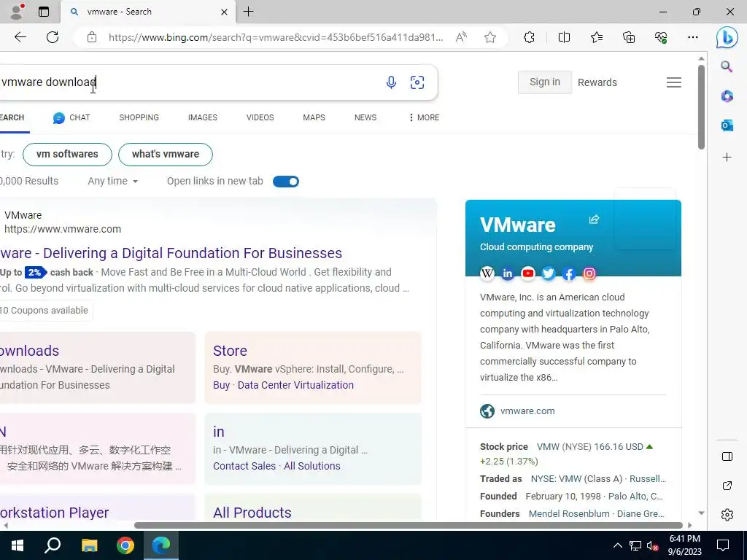Screen dimensions: 747x560
Task: Select 'vm softwares' suggestion chip
Action: point(67,155)
